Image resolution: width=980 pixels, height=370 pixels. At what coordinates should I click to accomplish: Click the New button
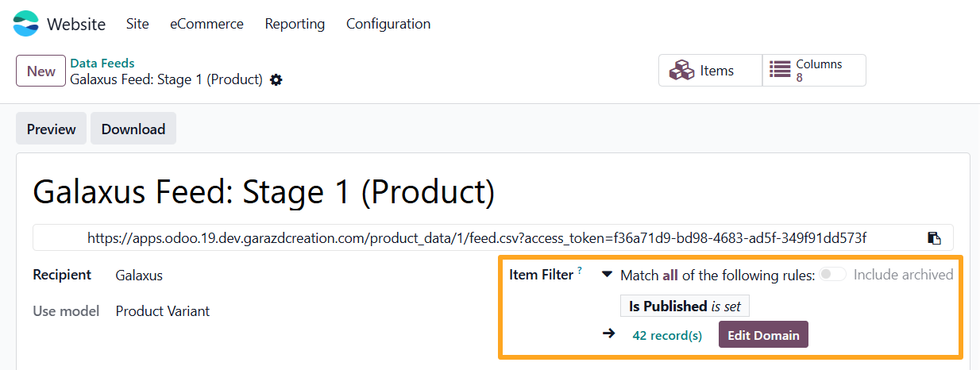click(41, 71)
